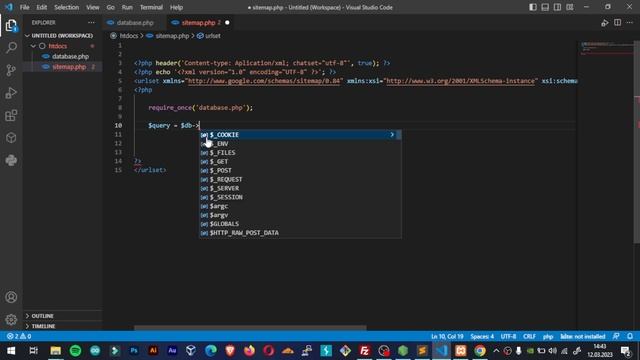This screenshot has width=640, height=360.
Task: Toggle the Secondary Side Bar layout icon
Action: point(557,7)
